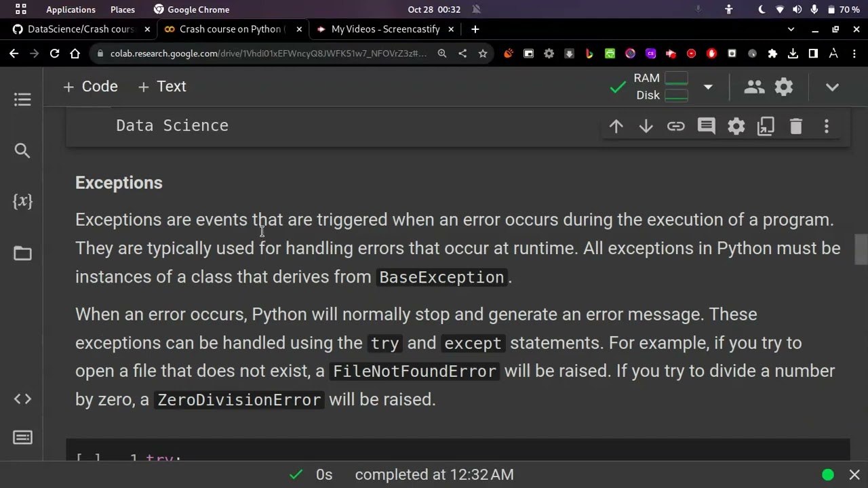Open the terminal panel in left sidebar

(22, 438)
